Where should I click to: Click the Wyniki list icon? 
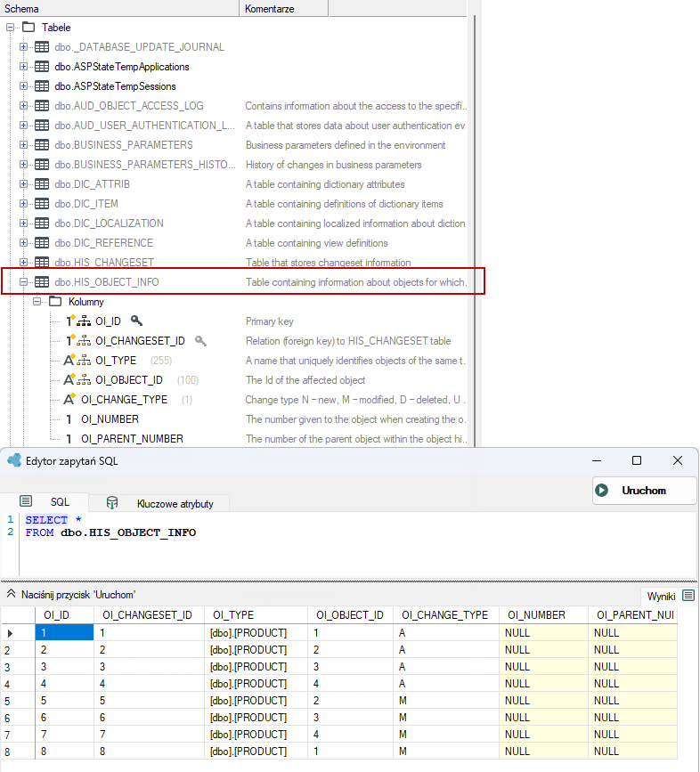[688, 596]
